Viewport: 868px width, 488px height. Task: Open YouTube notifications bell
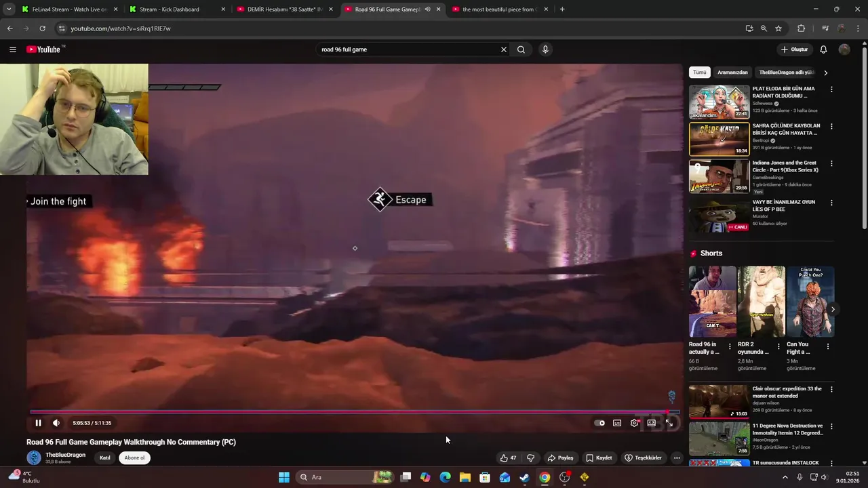[x=823, y=49]
